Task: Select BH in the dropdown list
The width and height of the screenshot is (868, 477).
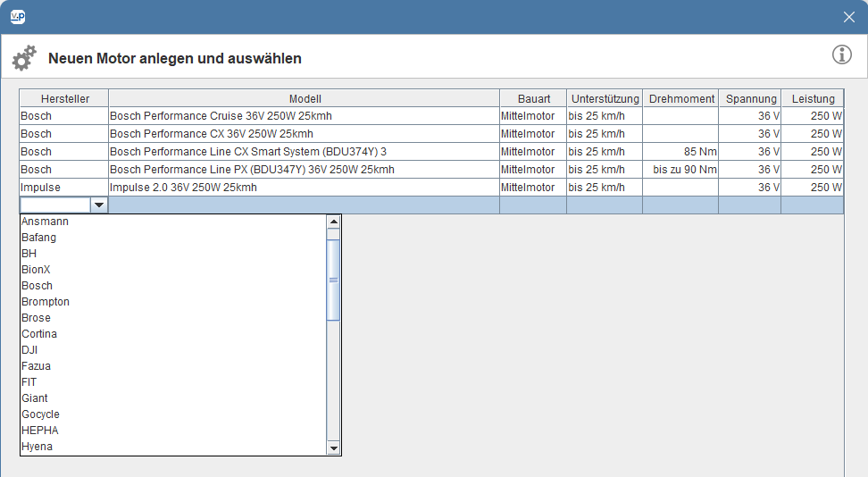Action: pos(173,253)
